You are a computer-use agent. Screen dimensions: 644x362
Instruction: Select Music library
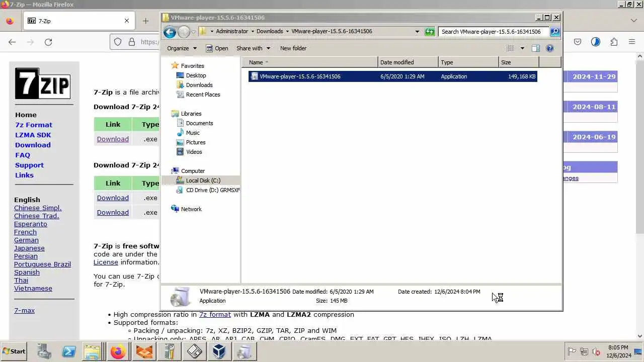(193, 133)
